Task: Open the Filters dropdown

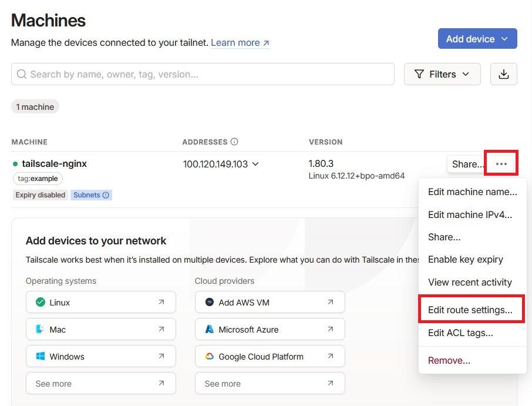Action: (x=442, y=74)
